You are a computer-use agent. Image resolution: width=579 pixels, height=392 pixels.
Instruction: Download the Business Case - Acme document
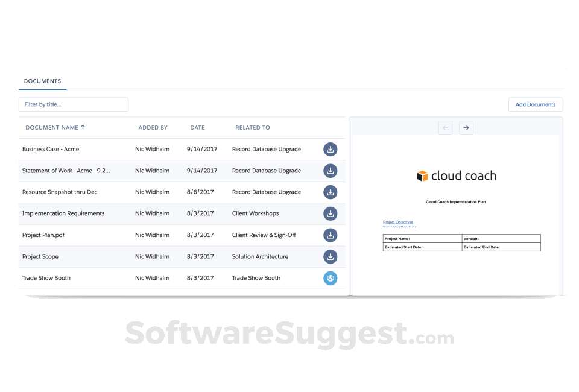pos(330,149)
